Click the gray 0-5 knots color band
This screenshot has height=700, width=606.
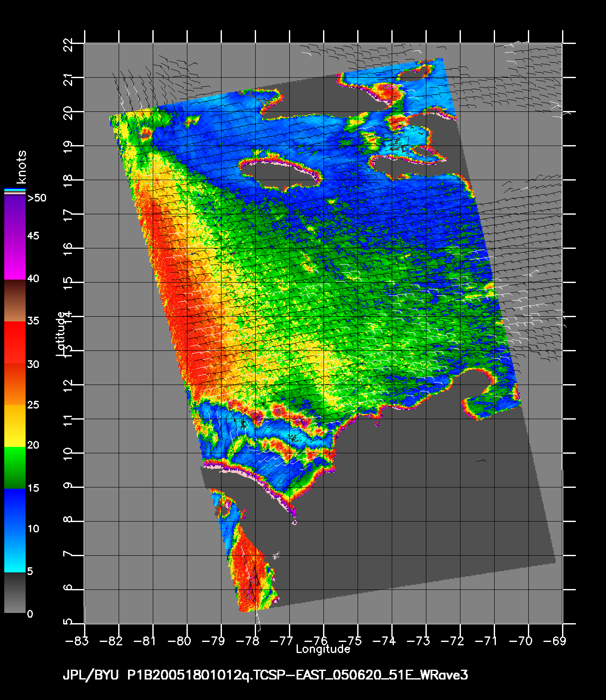tap(15, 592)
